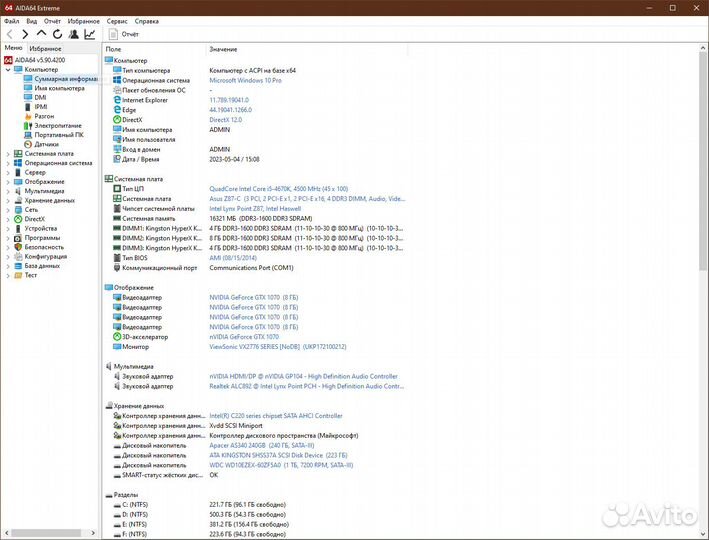The width and height of the screenshot is (709, 540).
Task: Click the Forward navigation arrow
Action: click(25, 34)
